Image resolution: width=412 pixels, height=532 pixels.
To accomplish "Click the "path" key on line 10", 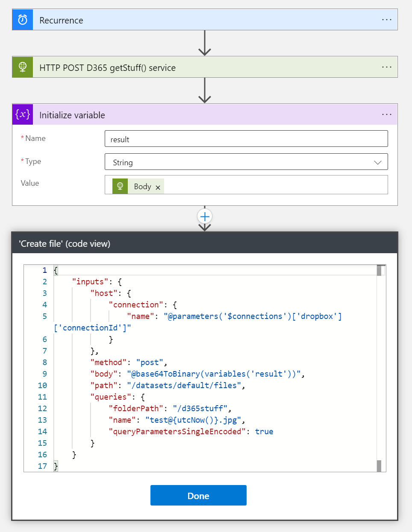I will (x=104, y=386).
